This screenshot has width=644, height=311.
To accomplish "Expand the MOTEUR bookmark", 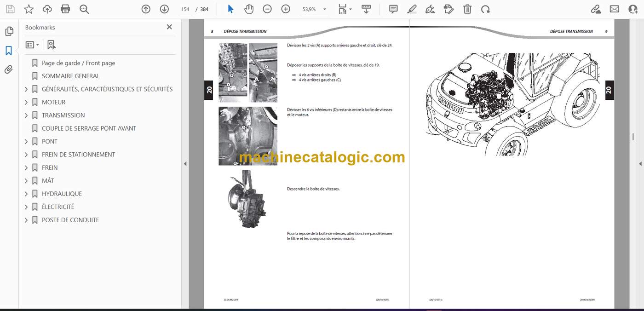I will (26, 102).
